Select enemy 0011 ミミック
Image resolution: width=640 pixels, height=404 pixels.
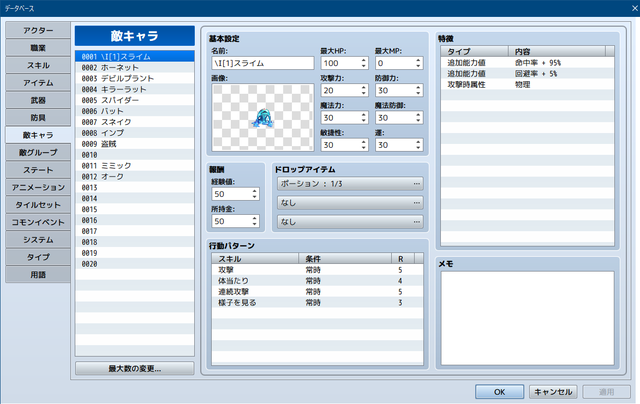[x=135, y=166]
